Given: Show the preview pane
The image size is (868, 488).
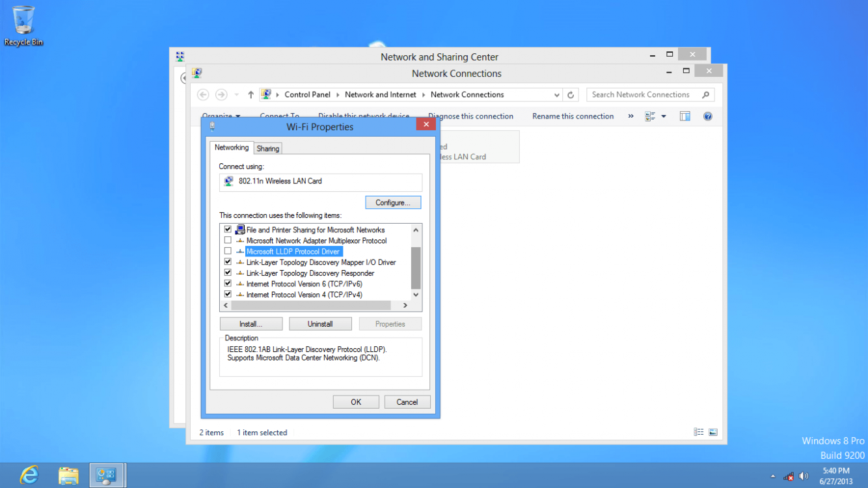Looking at the screenshot, I should (685, 116).
